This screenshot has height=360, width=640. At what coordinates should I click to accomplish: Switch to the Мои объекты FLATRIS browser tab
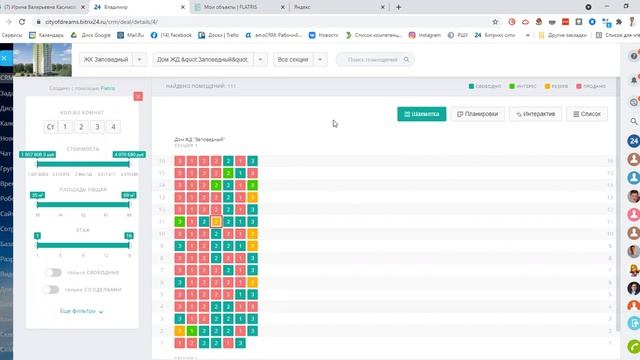[240, 7]
